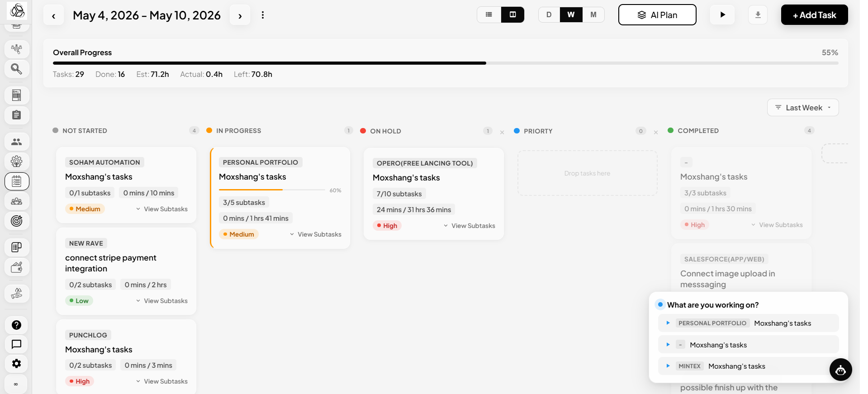Image resolution: width=868 pixels, height=394 pixels.
Task: Click the Add Task button
Action: (x=814, y=15)
